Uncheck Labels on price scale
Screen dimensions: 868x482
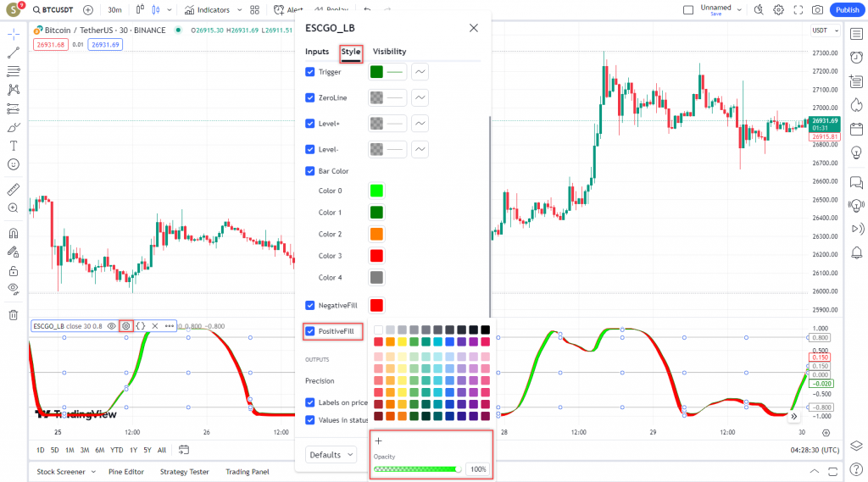tap(310, 402)
